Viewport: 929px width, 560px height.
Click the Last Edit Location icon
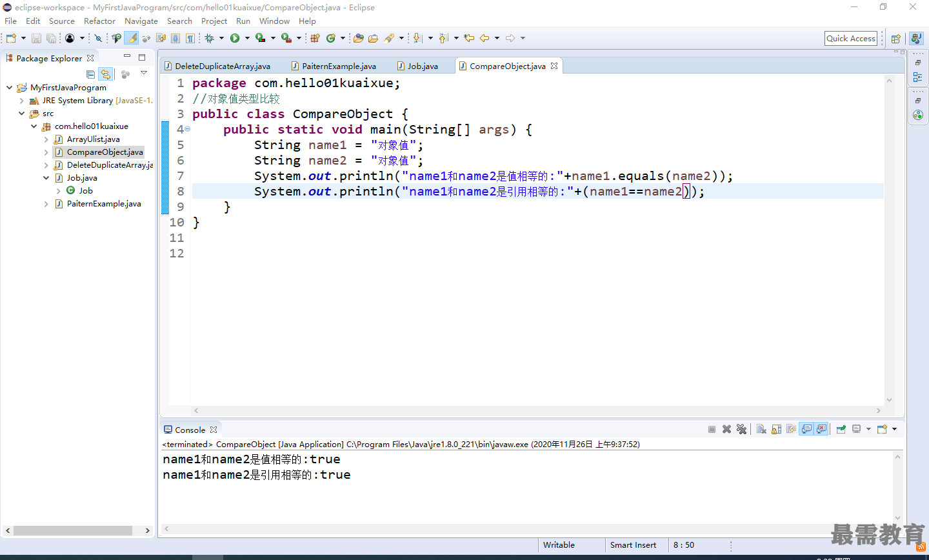(x=469, y=39)
